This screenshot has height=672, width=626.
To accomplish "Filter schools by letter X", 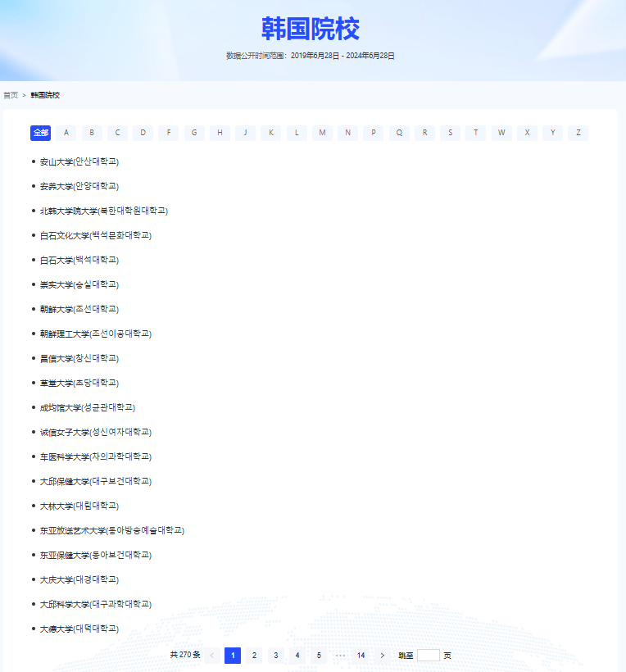I will point(527,133).
